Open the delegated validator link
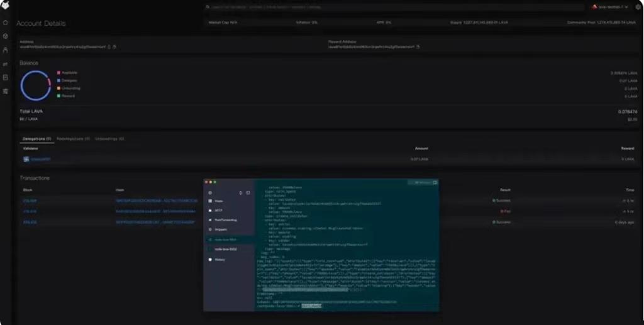 (40, 160)
